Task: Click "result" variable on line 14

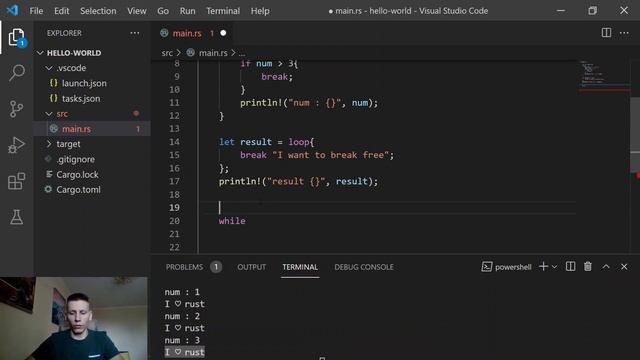Action: pos(256,142)
